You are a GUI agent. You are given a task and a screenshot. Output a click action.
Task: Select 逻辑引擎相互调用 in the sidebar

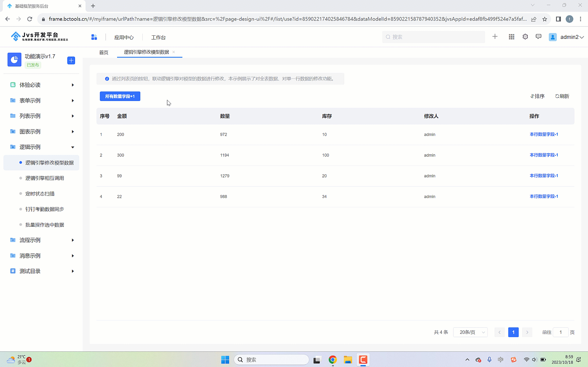point(44,178)
